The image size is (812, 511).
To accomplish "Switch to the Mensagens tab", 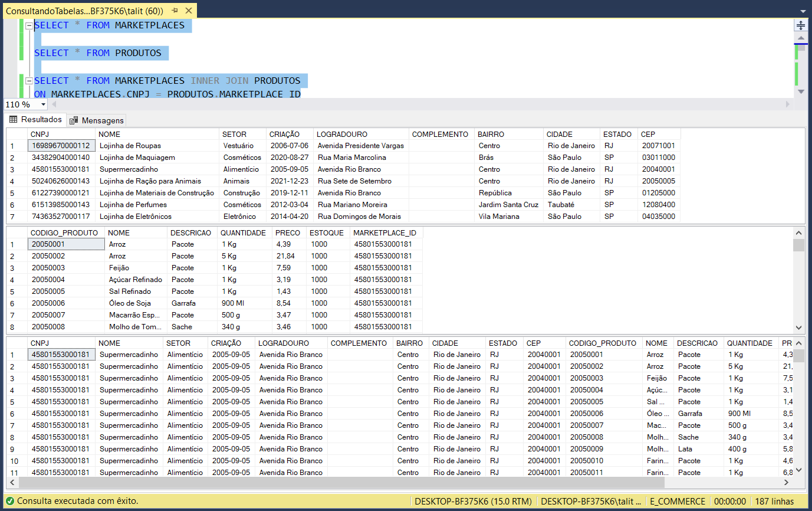I will [97, 120].
